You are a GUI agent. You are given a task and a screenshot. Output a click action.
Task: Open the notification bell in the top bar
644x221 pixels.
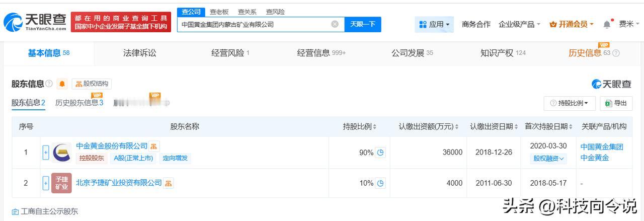[607, 24]
